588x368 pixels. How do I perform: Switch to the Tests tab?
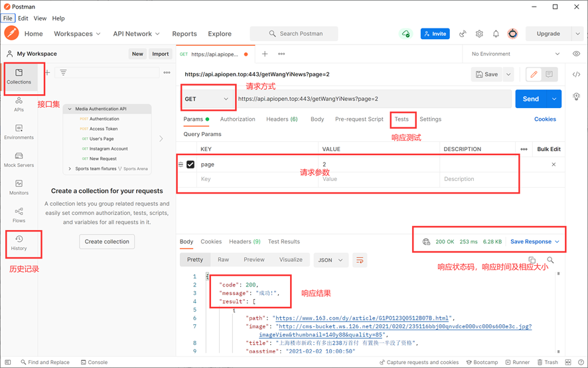(402, 119)
